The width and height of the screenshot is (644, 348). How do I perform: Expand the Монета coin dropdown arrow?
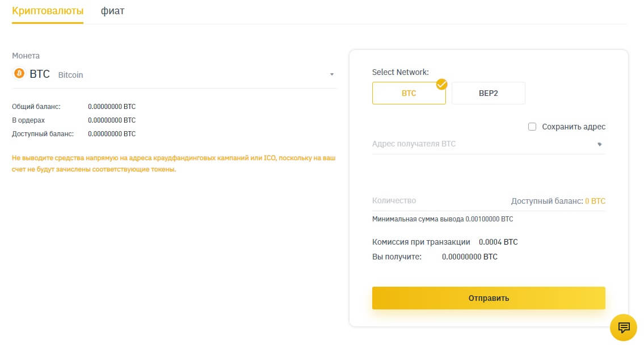coord(332,74)
